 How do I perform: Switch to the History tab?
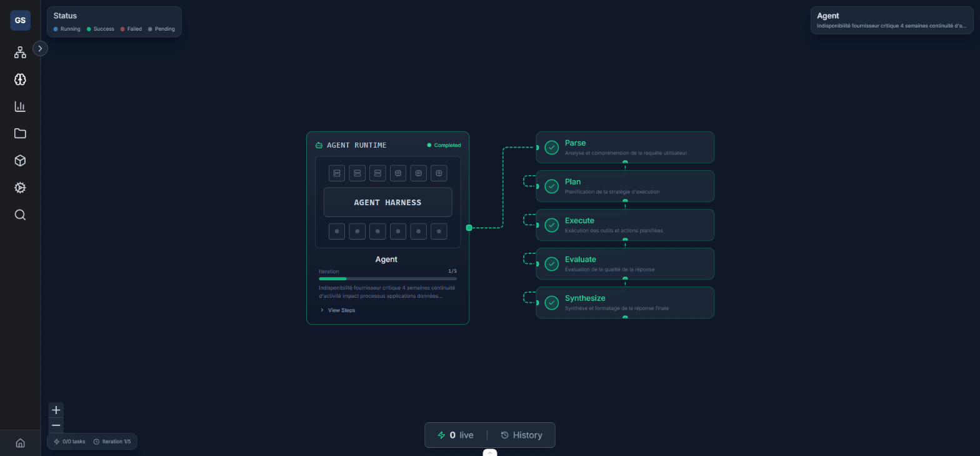[x=521, y=435]
